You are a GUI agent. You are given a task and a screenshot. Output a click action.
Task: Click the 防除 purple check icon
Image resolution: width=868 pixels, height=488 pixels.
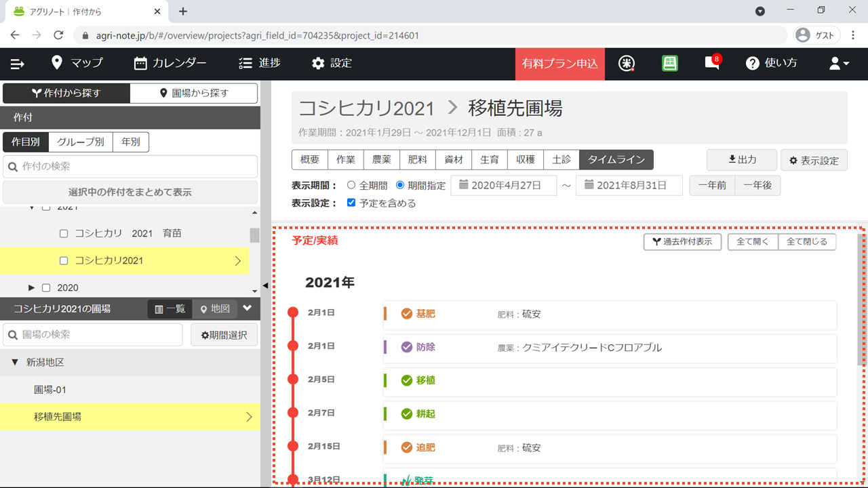(407, 347)
